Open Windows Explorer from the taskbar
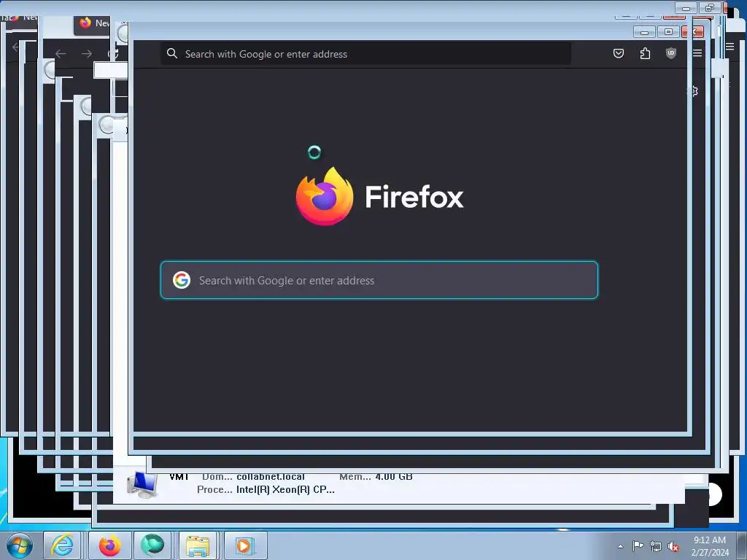This screenshot has width=747, height=560. coord(198,545)
